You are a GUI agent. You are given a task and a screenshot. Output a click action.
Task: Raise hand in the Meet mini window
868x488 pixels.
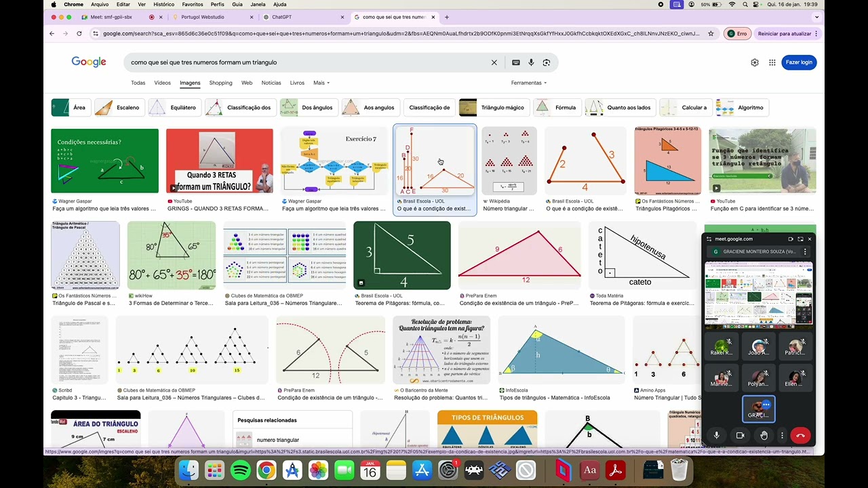point(764,436)
